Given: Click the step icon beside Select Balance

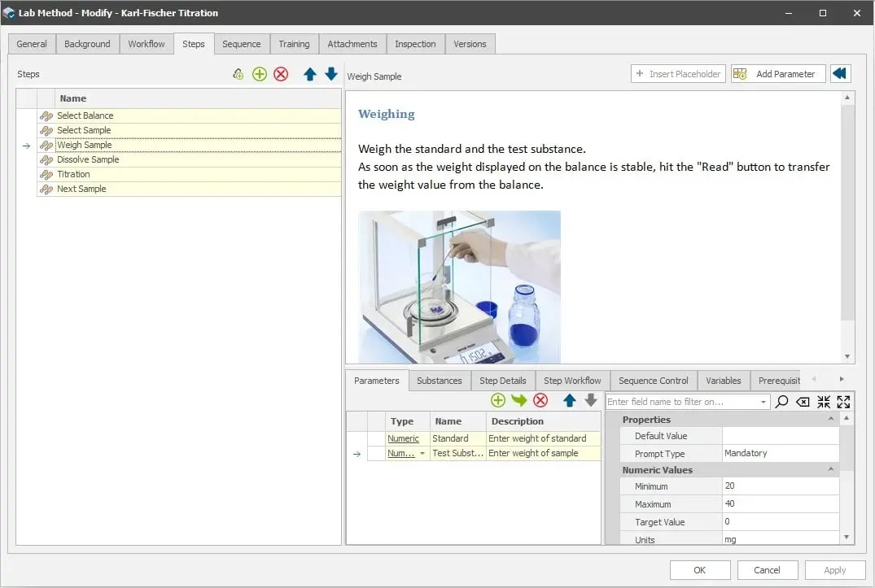Looking at the screenshot, I should pos(46,116).
